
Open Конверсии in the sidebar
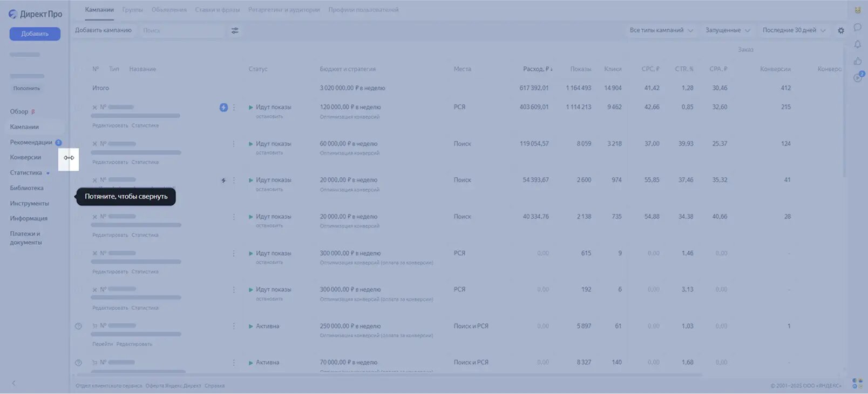click(x=25, y=158)
